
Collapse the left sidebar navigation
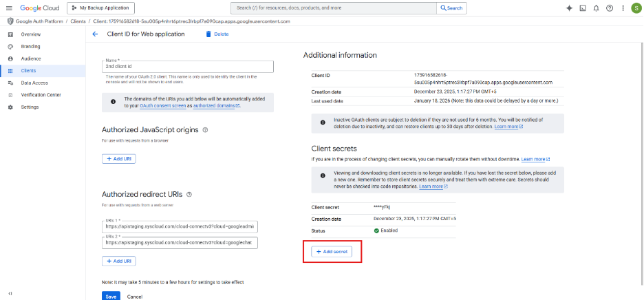(x=10, y=293)
